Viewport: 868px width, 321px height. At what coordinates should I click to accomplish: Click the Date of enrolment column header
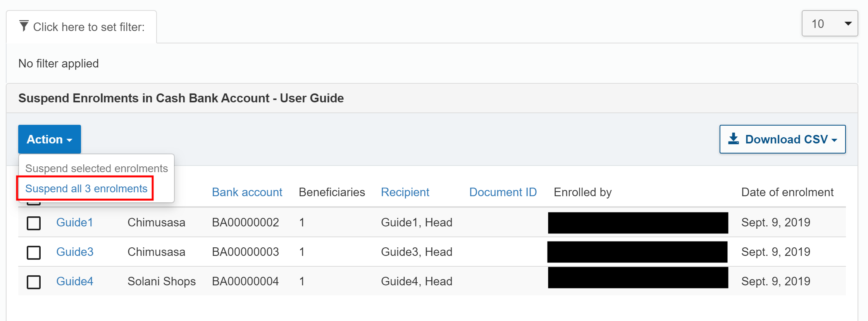pyautogui.click(x=787, y=192)
